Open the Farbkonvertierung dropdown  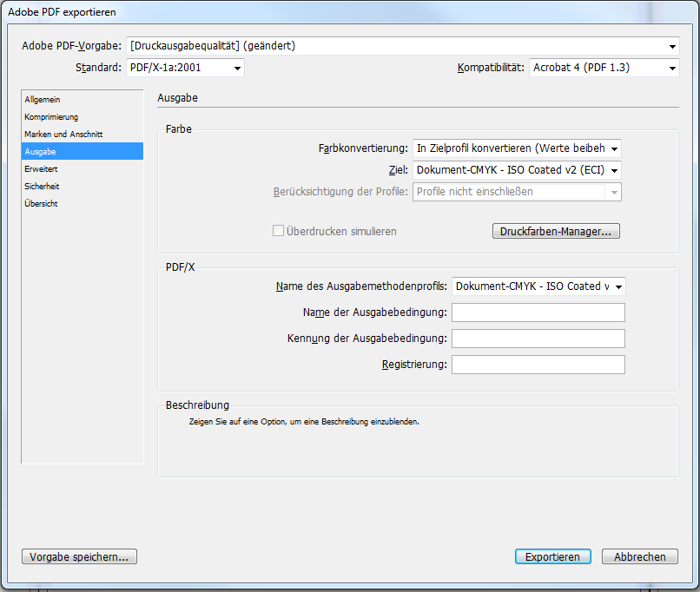pyautogui.click(x=516, y=148)
